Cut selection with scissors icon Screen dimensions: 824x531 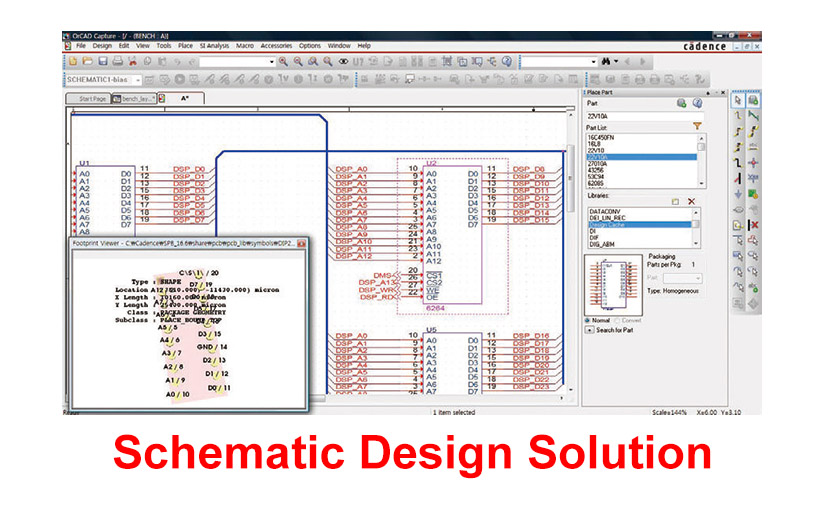coord(132,62)
